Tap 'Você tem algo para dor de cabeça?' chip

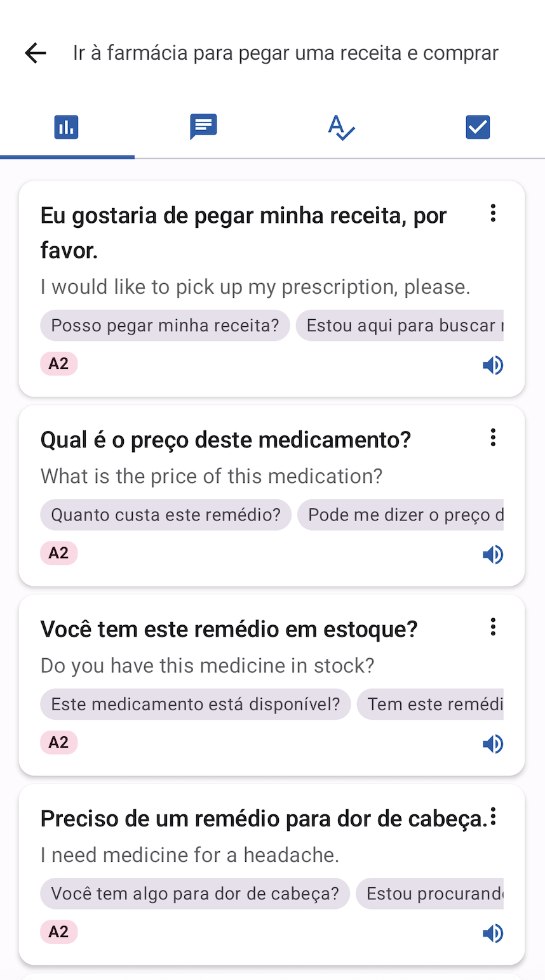tap(195, 894)
